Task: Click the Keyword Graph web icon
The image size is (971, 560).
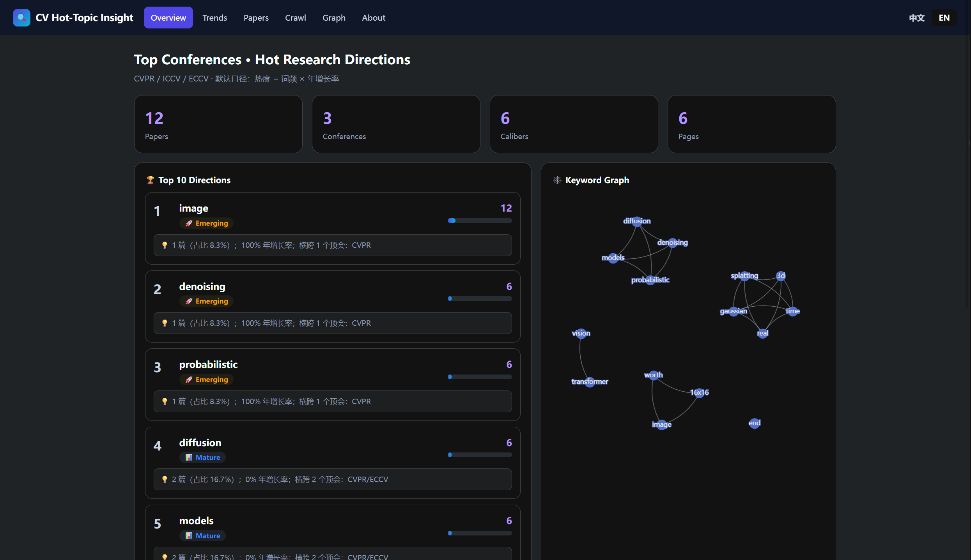Action: pyautogui.click(x=557, y=180)
